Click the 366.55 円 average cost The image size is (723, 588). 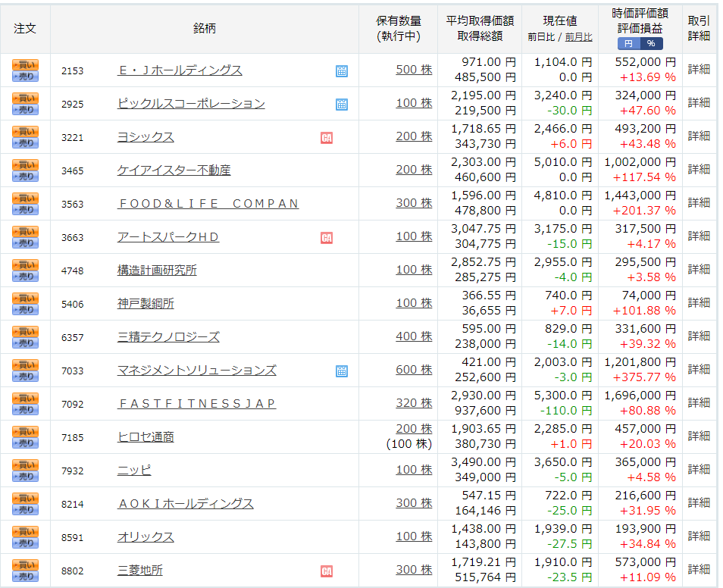pos(489,296)
